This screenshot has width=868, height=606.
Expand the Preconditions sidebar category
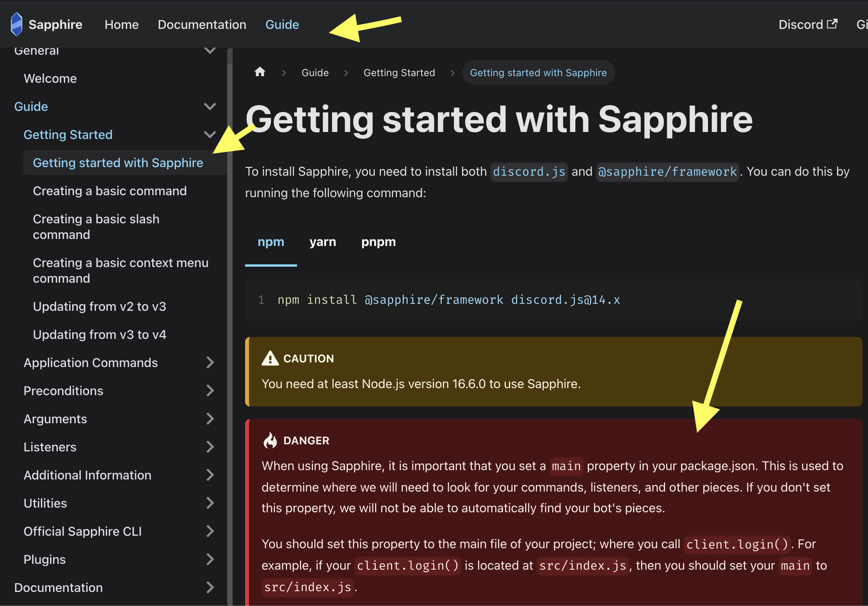(210, 391)
